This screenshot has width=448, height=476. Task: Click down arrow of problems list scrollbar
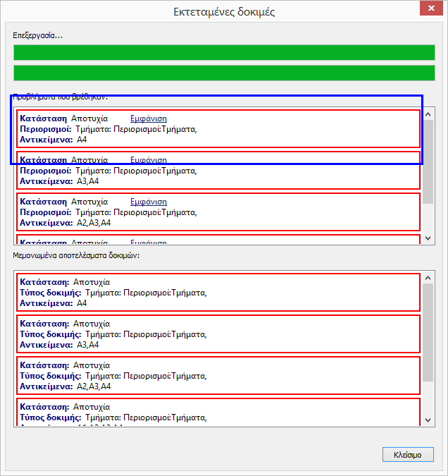coord(428,239)
